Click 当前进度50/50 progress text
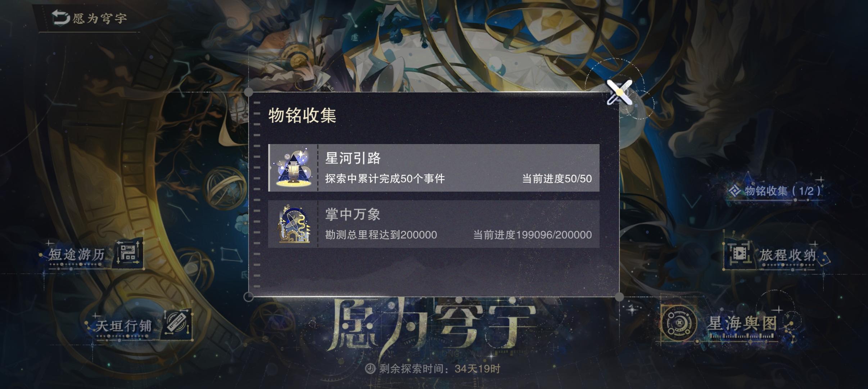 point(557,179)
